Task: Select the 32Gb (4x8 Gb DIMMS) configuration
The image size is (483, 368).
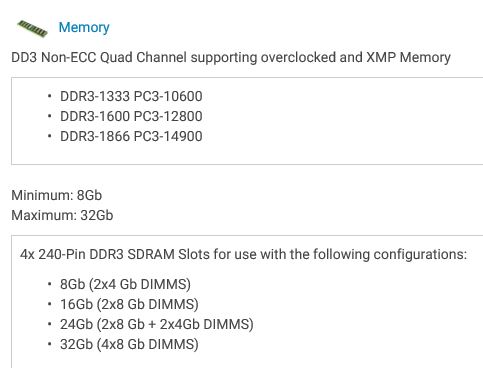Action: coord(129,344)
